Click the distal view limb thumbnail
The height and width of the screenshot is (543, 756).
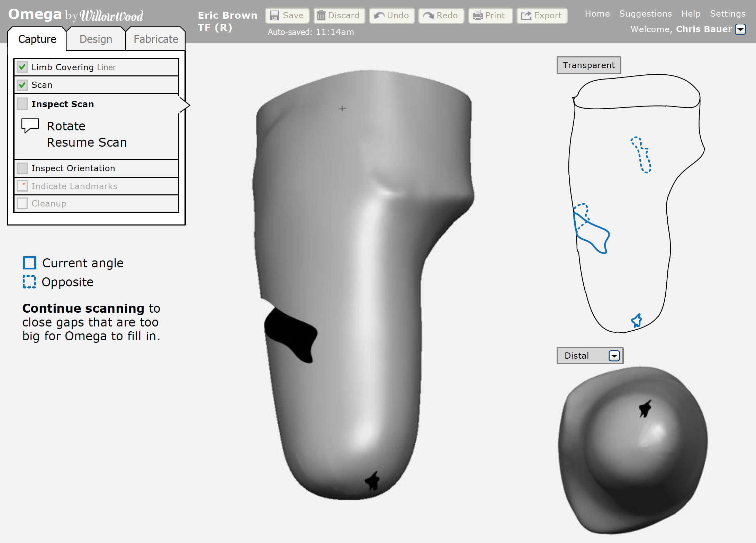pos(633,450)
